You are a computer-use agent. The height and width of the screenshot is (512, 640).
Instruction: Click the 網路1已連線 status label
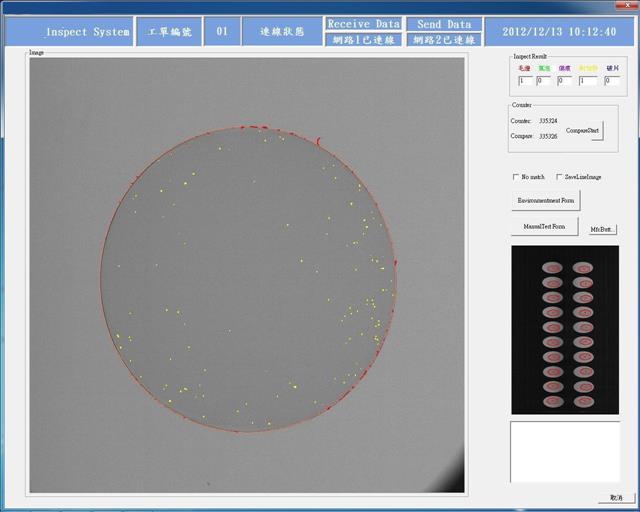[363, 40]
